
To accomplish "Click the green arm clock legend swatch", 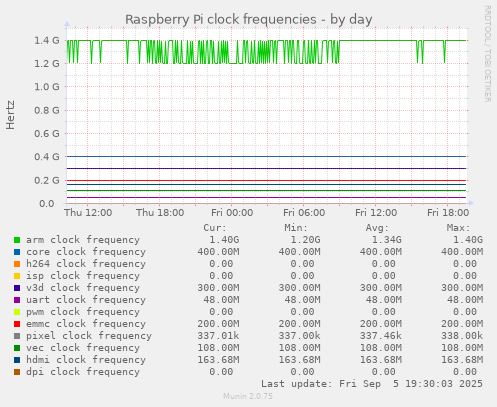I will 17,240.
